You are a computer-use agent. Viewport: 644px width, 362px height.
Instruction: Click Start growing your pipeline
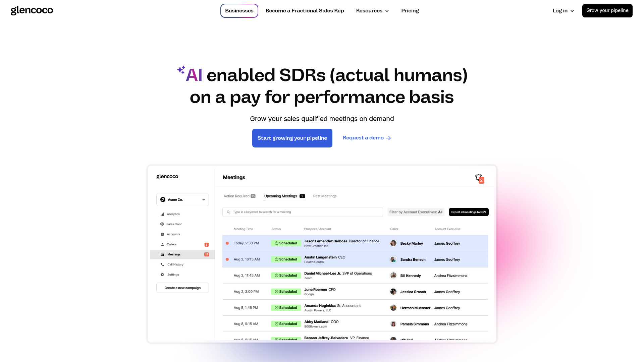[292, 138]
